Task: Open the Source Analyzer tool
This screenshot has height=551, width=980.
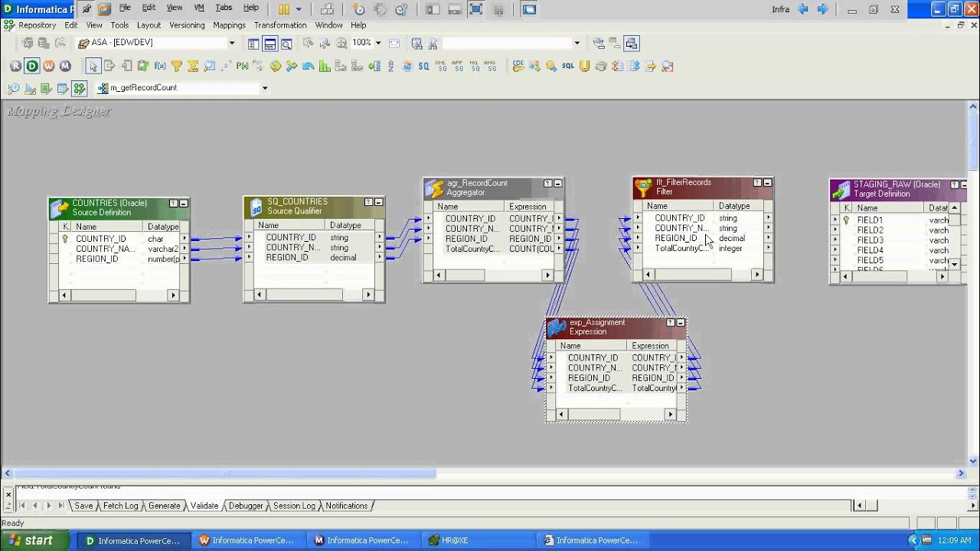Action: coord(14,88)
